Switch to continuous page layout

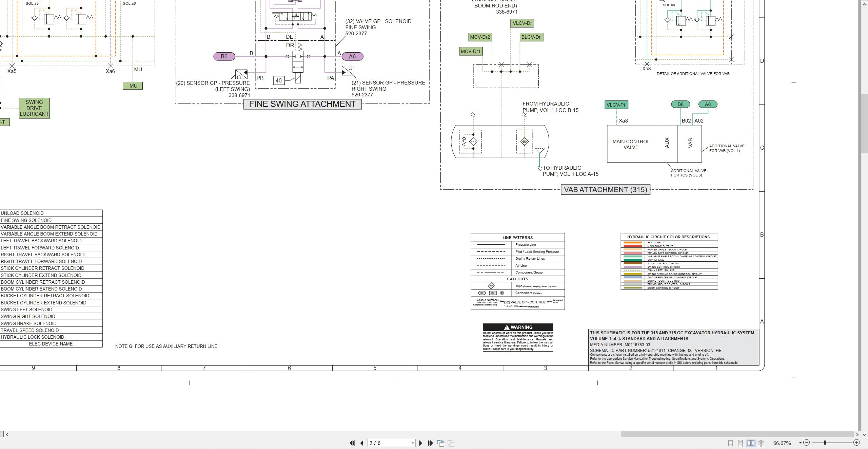(741, 443)
